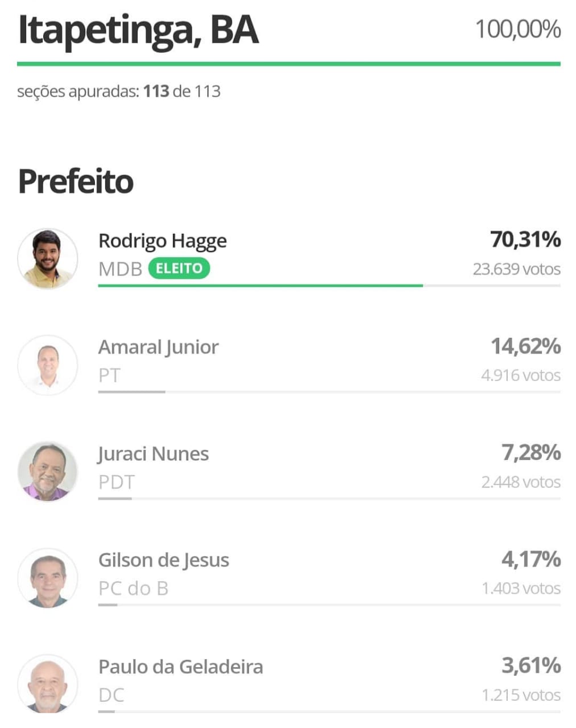Open Juraci Nunes's candidate photo
This screenshot has width=576, height=728.
[48, 471]
